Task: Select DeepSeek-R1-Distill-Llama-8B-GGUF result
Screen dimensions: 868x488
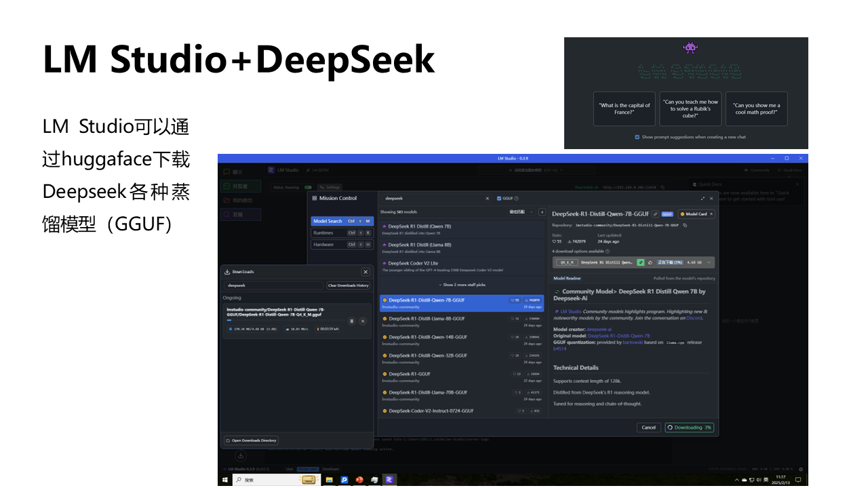Action: coord(462,321)
